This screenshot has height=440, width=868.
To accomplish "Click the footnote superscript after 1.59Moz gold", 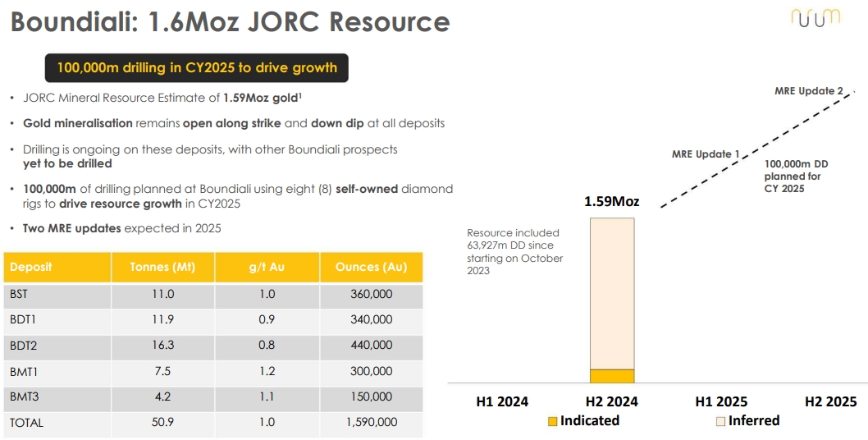I will pos(300,95).
